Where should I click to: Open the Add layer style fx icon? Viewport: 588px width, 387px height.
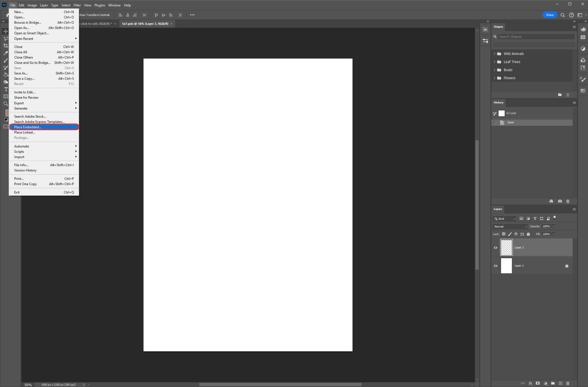(530, 383)
